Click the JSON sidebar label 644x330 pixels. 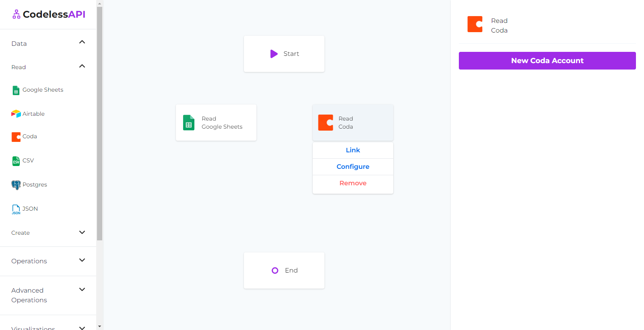point(30,209)
